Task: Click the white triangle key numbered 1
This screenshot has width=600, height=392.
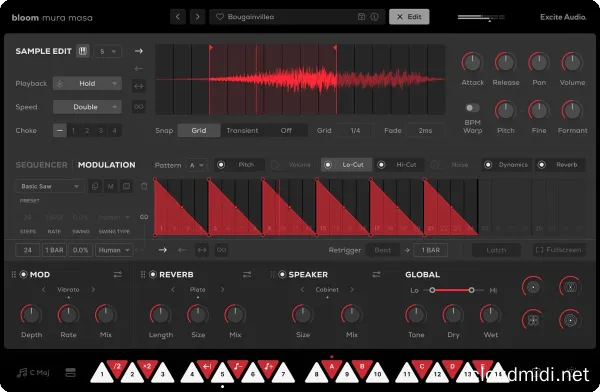Action: tap(102, 374)
